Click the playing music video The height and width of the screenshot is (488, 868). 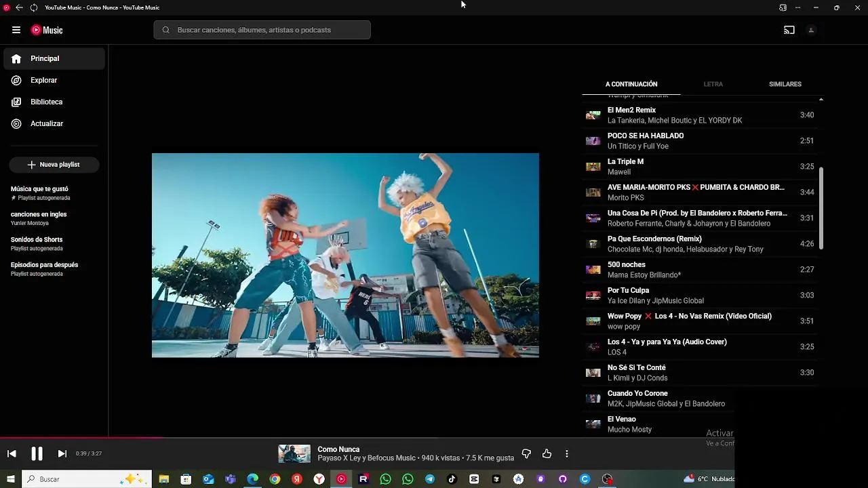[x=345, y=255]
